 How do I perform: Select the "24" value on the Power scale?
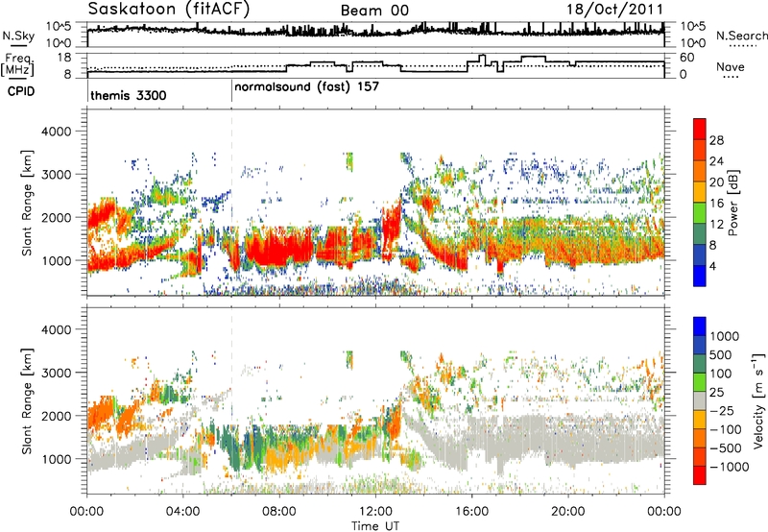point(716,161)
